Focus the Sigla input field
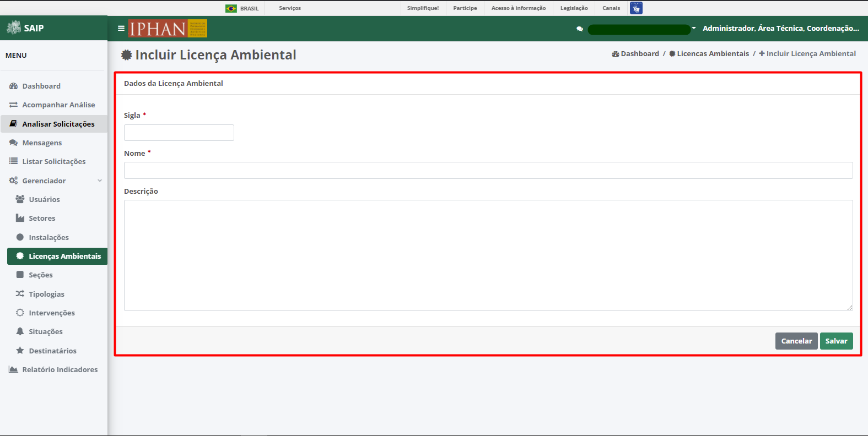Image resolution: width=868 pixels, height=436 pixels. [179, 133]
